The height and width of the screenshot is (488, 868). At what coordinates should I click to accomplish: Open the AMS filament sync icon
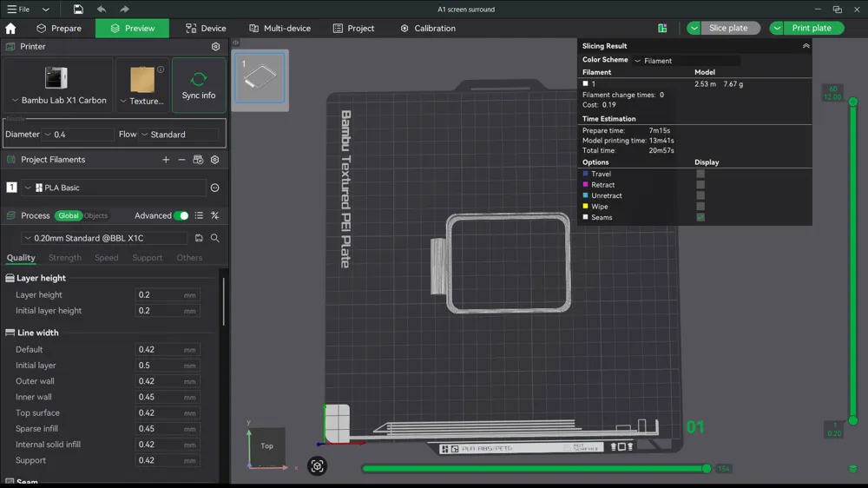pos(198,160)
